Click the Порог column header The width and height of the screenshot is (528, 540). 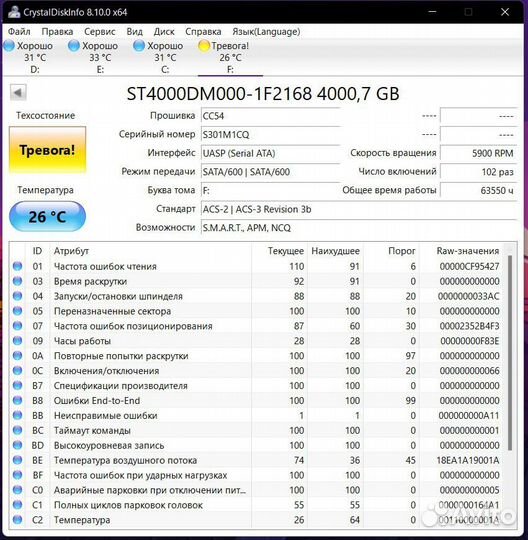pyautogui.click(x=402, y=251)
